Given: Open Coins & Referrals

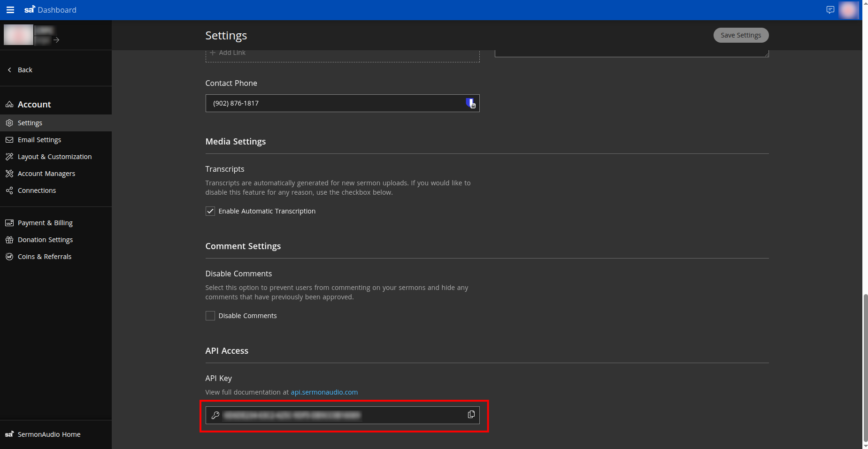Looking at the screenshot, I should 56,257.
